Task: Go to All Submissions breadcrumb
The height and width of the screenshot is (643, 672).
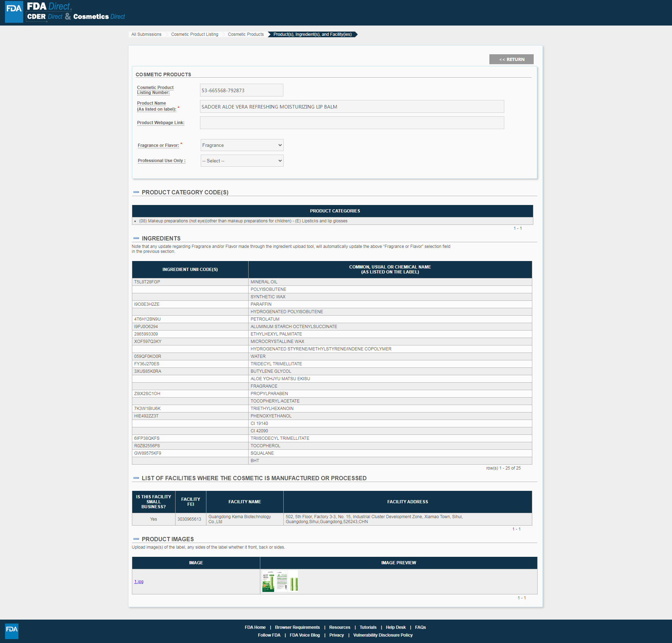Action: click(x=146, y=34)
